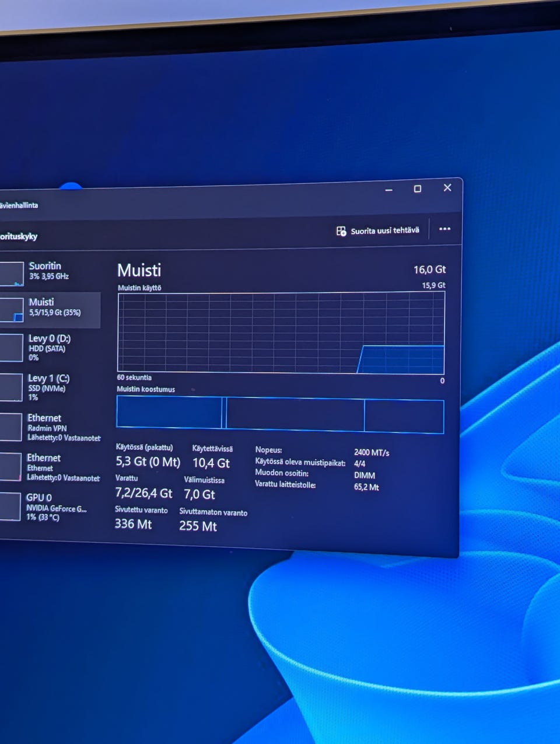The image size is (560, 744).
Task: Click the Muisti mini graph thumbnail
Action: tap(12, 310)
